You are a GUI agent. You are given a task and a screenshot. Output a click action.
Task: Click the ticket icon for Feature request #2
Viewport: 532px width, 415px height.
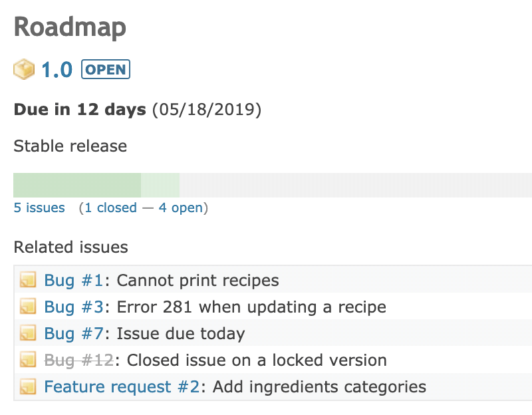28,386
